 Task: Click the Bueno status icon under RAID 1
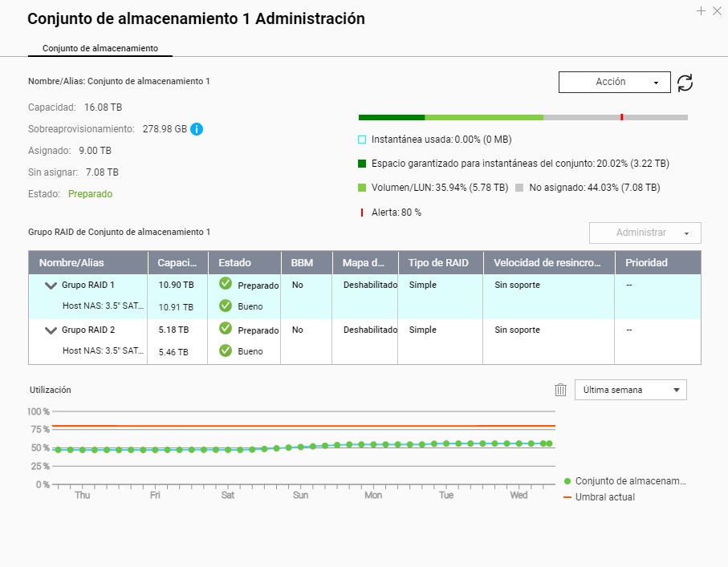pos(226,306)
